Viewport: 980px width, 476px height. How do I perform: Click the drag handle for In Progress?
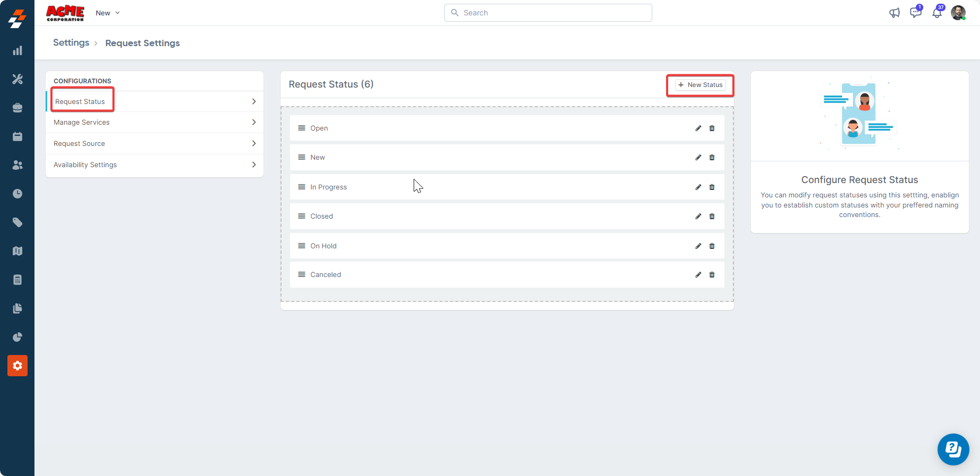302,187
